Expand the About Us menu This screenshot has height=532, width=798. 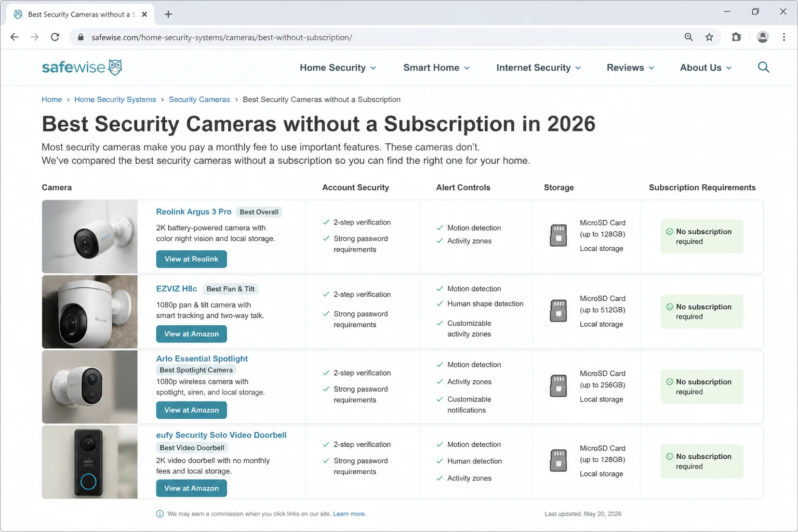click(706, 68)
